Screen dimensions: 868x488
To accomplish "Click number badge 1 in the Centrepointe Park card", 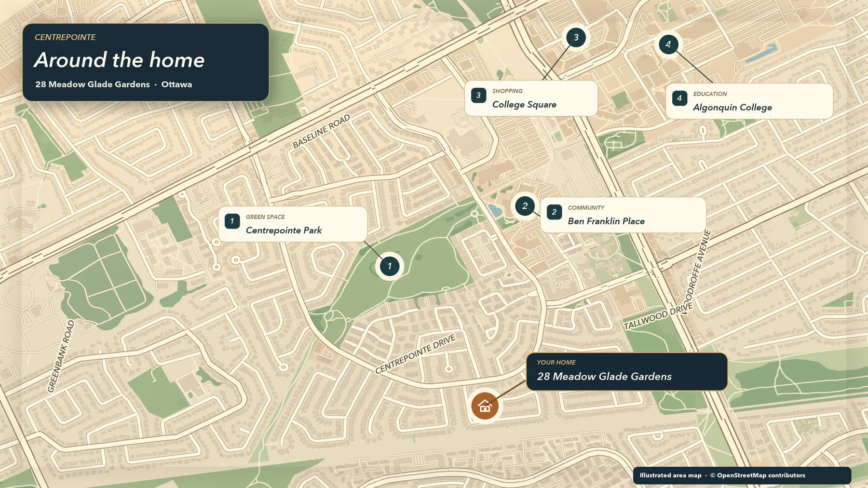I will 232,221.
